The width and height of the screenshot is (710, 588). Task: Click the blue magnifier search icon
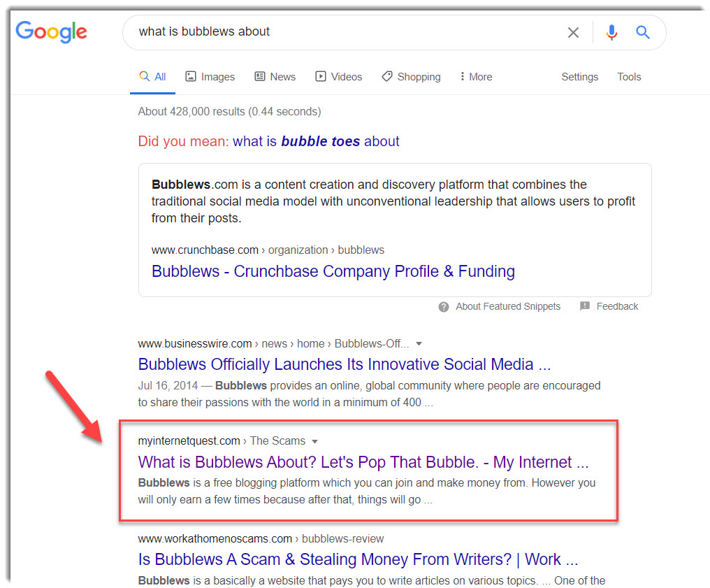pyautogui.click(x=643, y=32)
